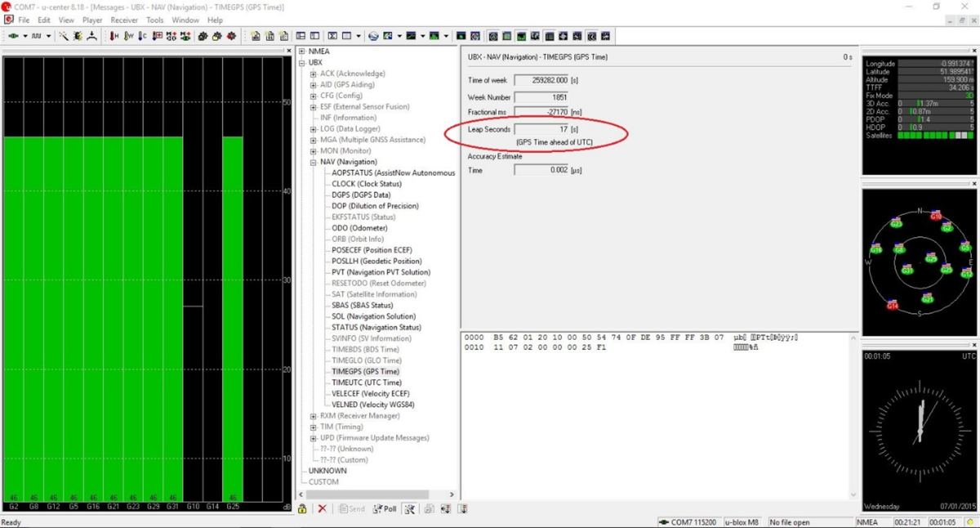Open the View menu
The width and height of the screenshot is (980, 528).
click(66, 20)
